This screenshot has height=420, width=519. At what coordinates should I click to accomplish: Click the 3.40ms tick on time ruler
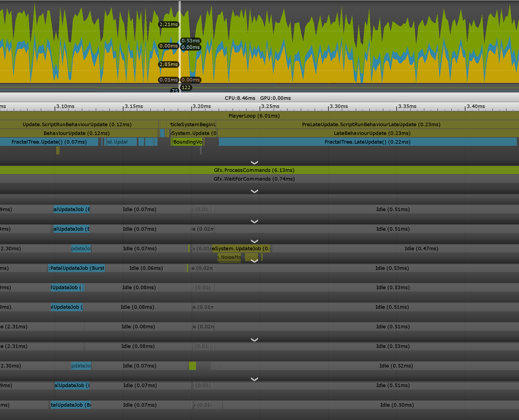click(466, 107)
